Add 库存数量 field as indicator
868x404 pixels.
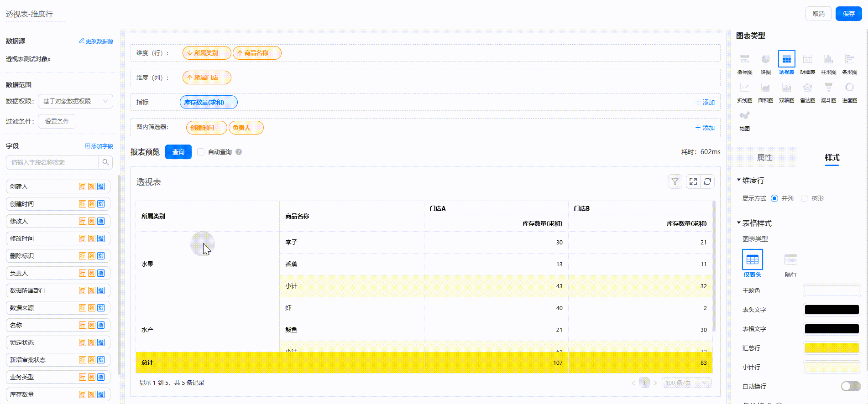101,394
